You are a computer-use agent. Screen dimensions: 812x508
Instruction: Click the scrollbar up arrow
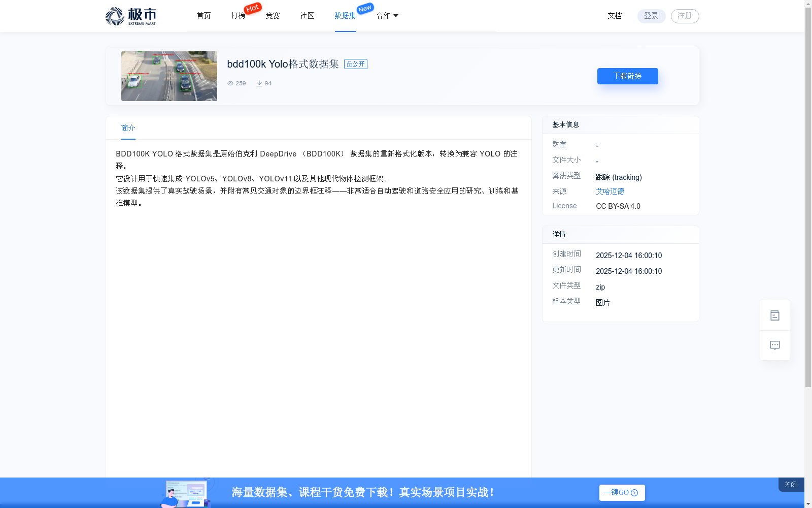(x=808, y=4)
